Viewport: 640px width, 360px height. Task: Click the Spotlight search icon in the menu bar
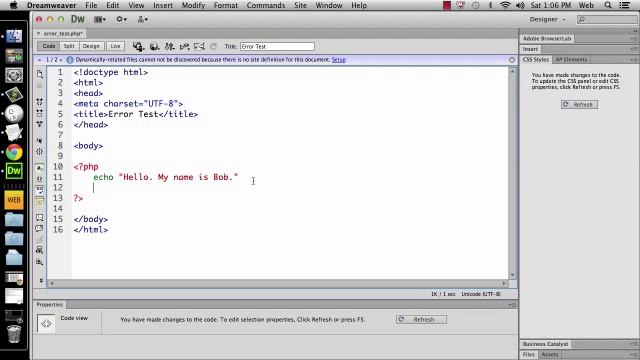coord(608,5)
